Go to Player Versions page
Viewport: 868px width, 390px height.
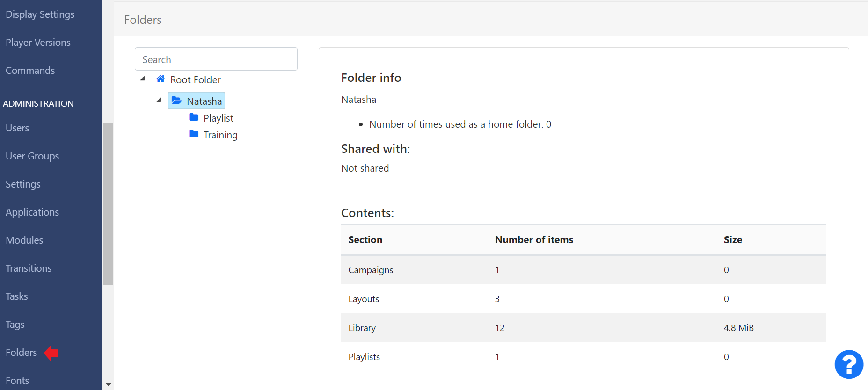click(38, 43)
